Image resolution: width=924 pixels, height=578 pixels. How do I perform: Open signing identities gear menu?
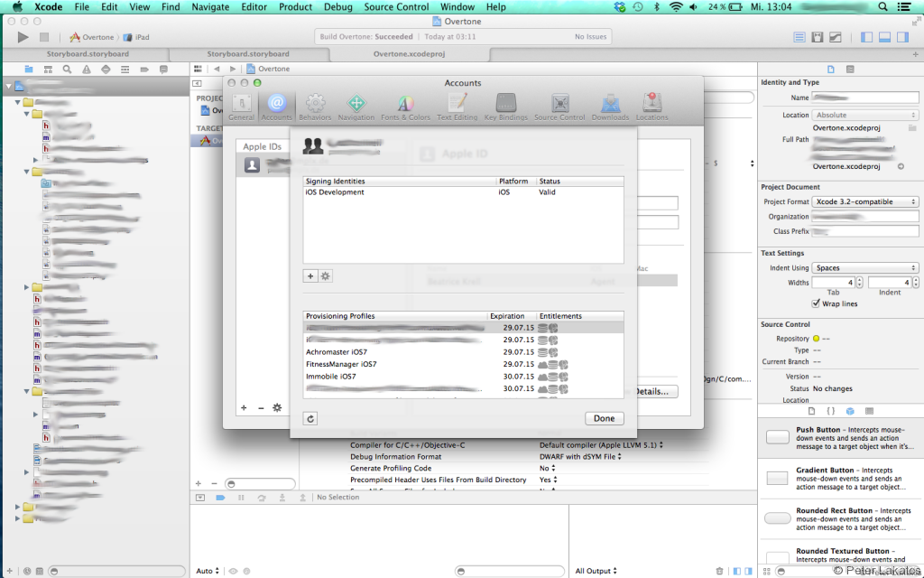point(325,276)
